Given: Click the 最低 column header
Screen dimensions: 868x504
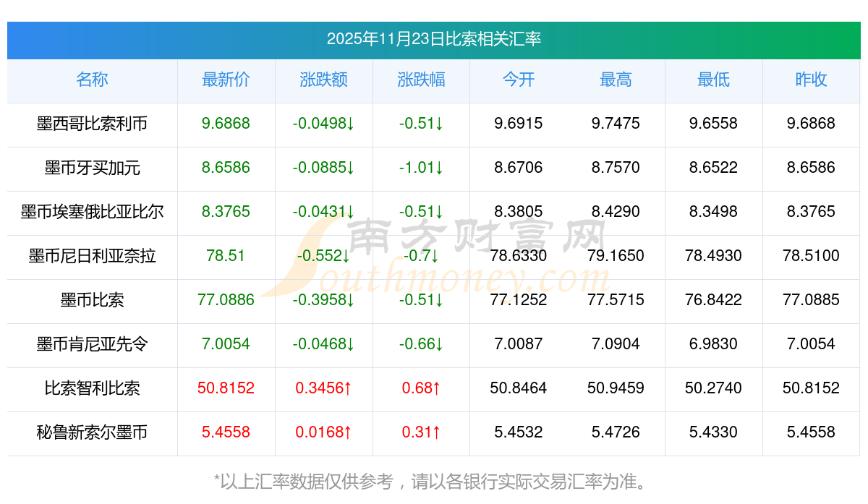Looking at the screenshot, I should [714, 80].
